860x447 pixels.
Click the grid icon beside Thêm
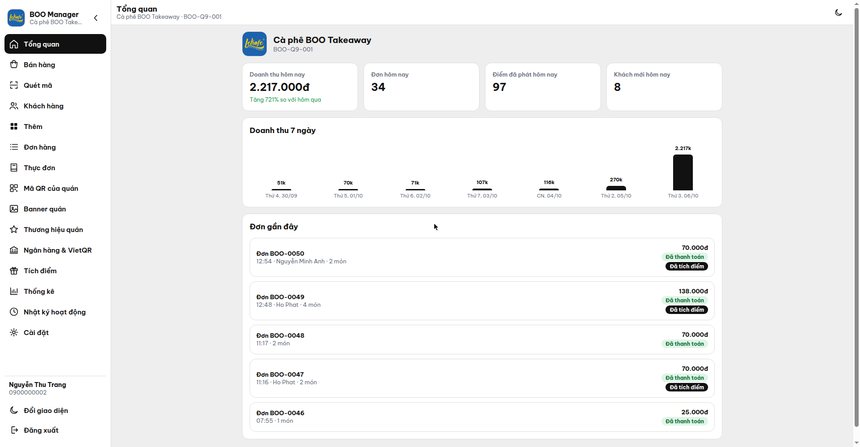[x=14, y=126]
